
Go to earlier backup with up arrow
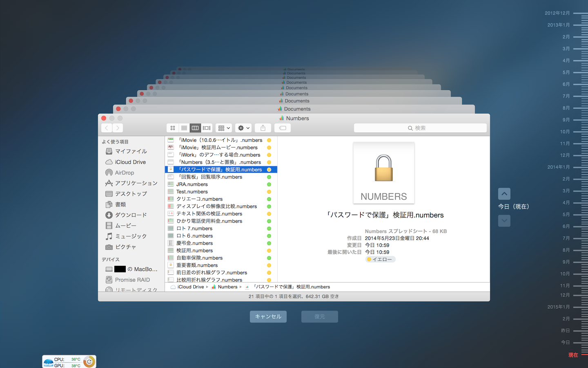(504, 194)
